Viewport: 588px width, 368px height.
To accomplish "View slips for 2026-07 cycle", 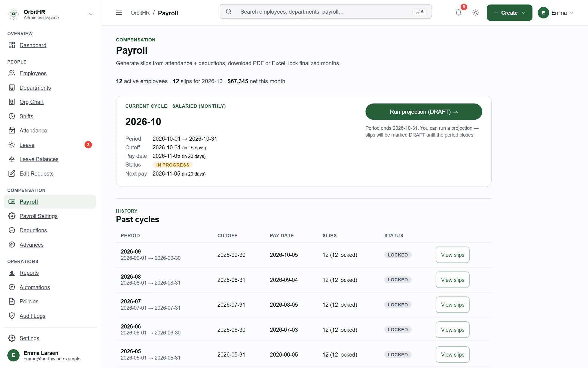I will [452, 304].
